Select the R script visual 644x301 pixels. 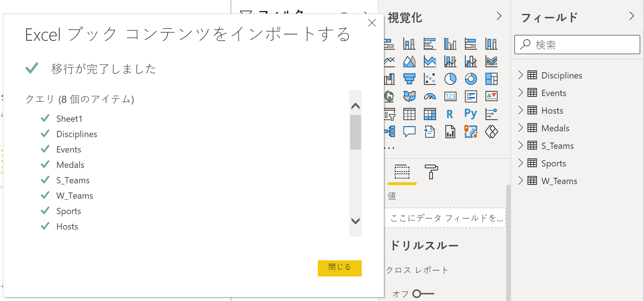point(450,114)
